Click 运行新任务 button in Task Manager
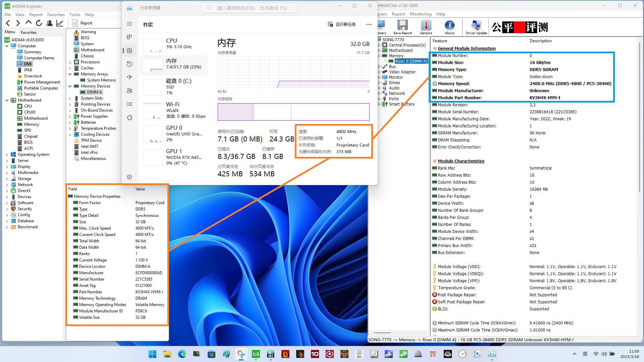 (341, 24)
